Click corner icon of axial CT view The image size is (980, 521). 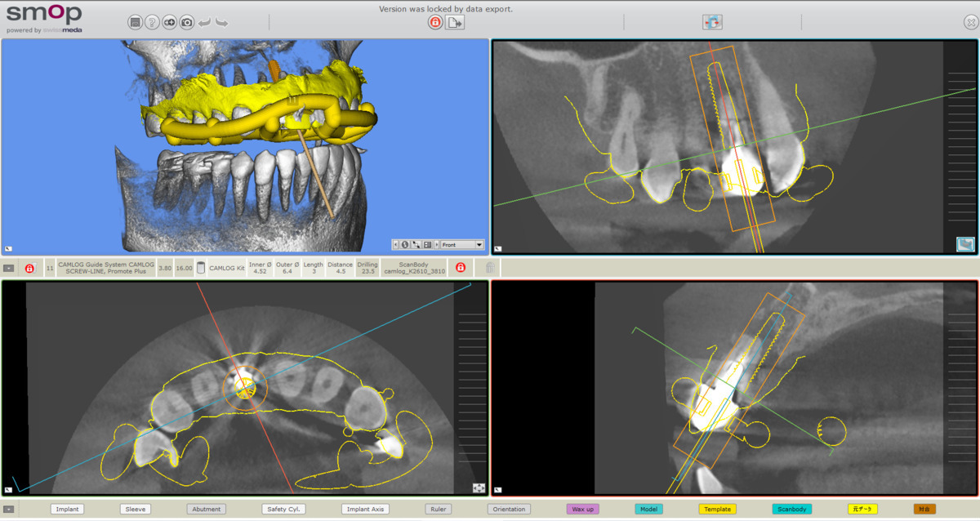click(8, 488)
